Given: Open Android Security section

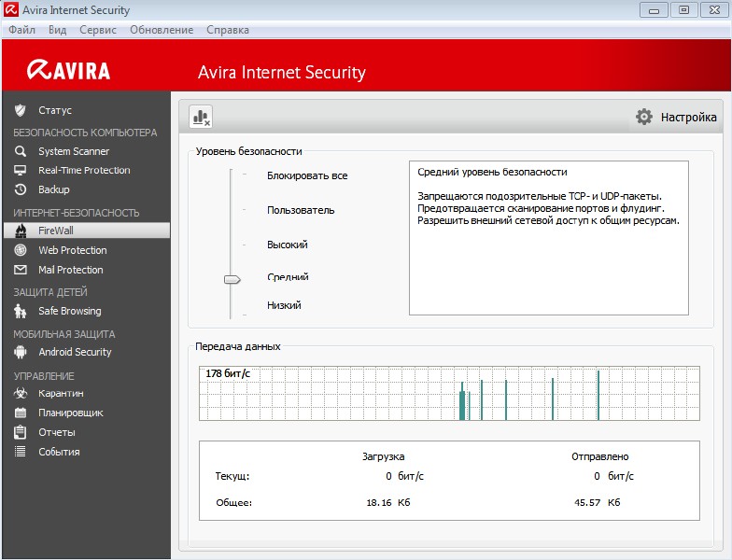Looking at the screenshot, I should pyautogui.click(x=75, y=352).
